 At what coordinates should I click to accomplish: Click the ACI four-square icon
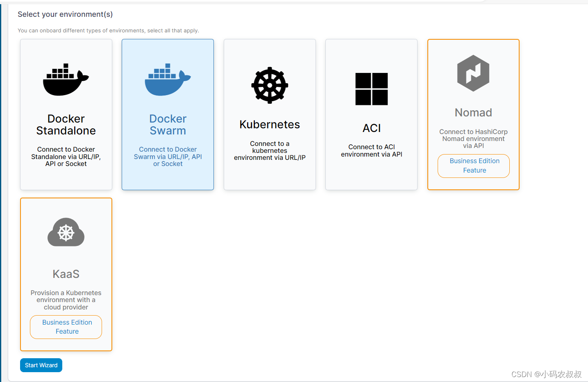tap(372, 89)
